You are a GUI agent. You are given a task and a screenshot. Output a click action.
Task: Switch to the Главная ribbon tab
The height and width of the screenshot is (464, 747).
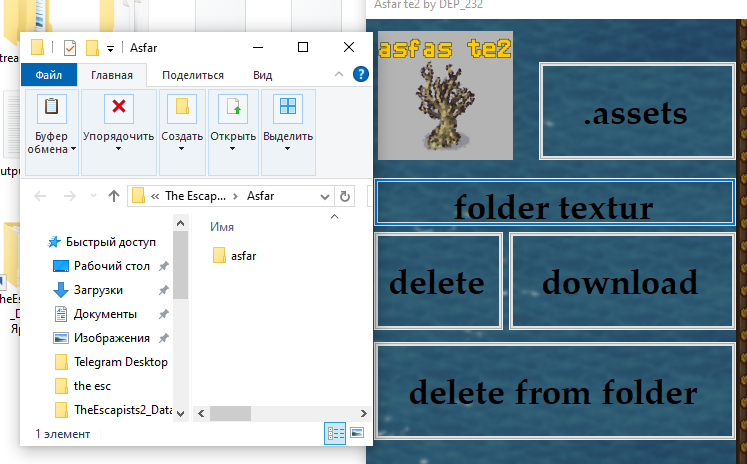(x=112, y=75)
